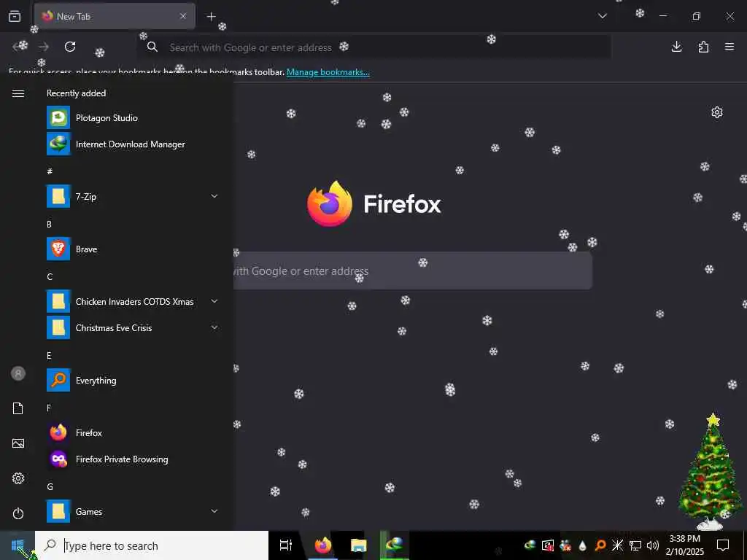
Task: Click the water drop tray icon
Action: (x=582, y=545)
